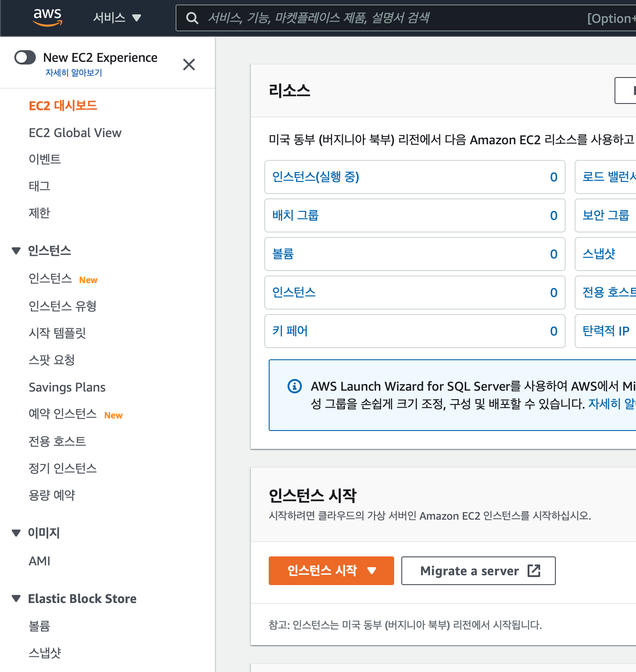
Task: Click 자세히 알아보기 link under New EC2 Experience
Action: (74, 73)
